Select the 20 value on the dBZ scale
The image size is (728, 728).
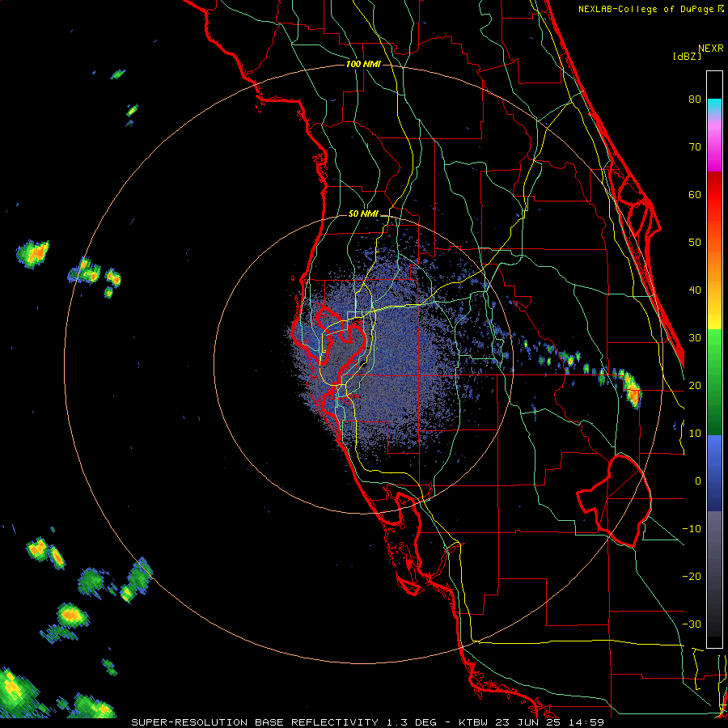[695, 385]
